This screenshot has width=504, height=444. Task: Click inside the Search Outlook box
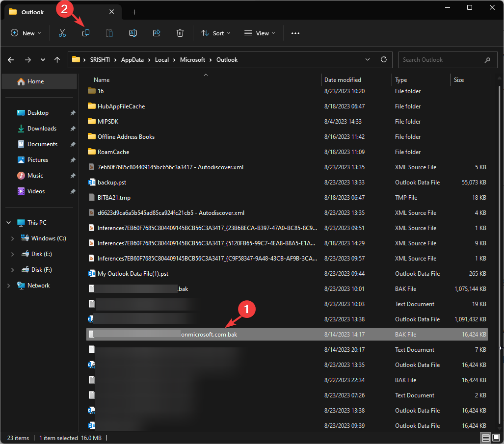[x=439, y=60]
